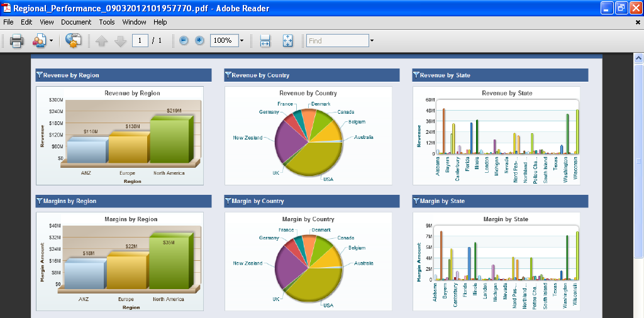Click the fit width scrolling icon
This screenshot has height=318, width=644.
point(265,41)
